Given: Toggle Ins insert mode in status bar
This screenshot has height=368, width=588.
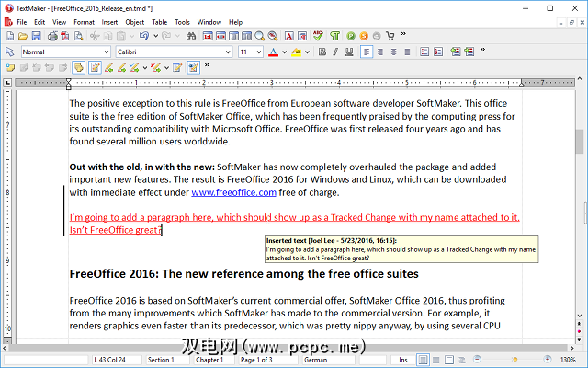Looking at the screenshot, I should click(x=403, y=360).
